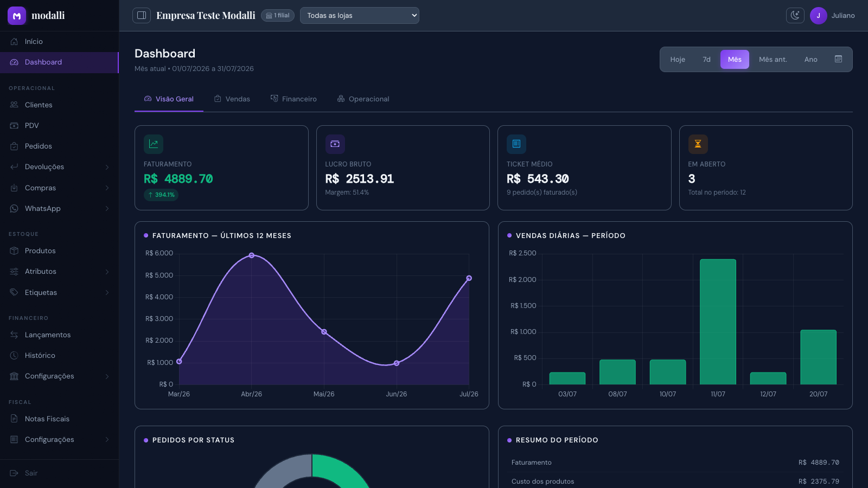Click the Produtos box icon
Image resolution: width=868 pixels, height=488 pixels.
click(x=14, y=251)
